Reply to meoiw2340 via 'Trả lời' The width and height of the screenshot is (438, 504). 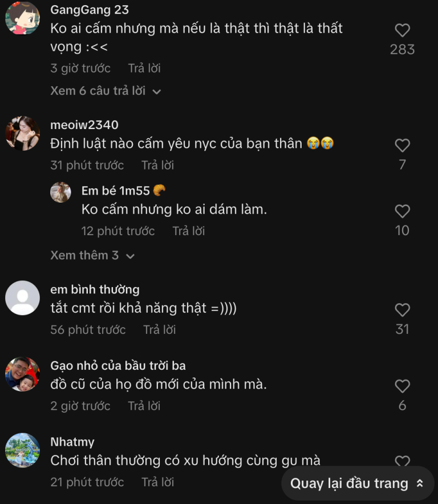point(157,165)
